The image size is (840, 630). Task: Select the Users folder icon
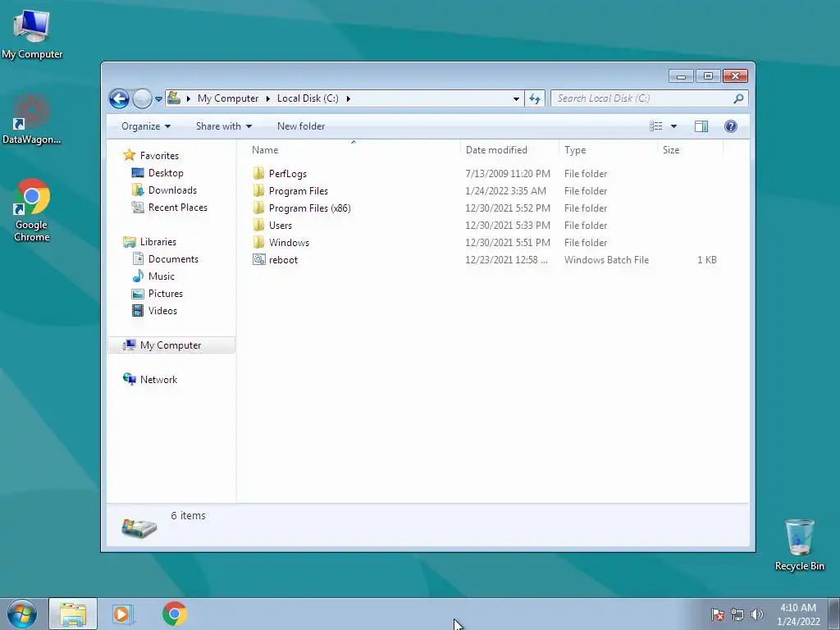258,225
